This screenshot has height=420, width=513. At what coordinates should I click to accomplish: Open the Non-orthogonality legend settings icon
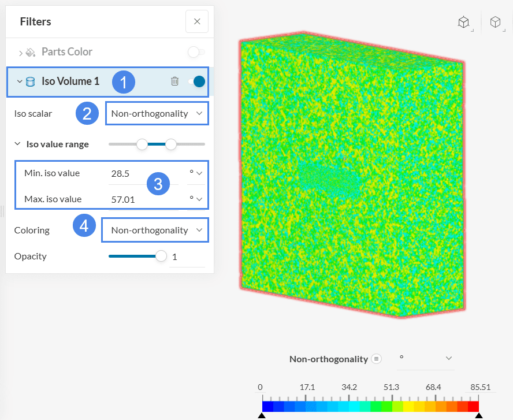[x=377, y=359]
